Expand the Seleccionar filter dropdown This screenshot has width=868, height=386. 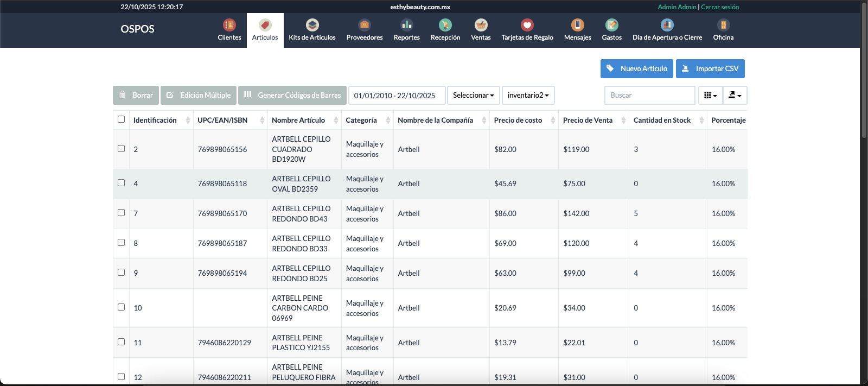(473, 96)
